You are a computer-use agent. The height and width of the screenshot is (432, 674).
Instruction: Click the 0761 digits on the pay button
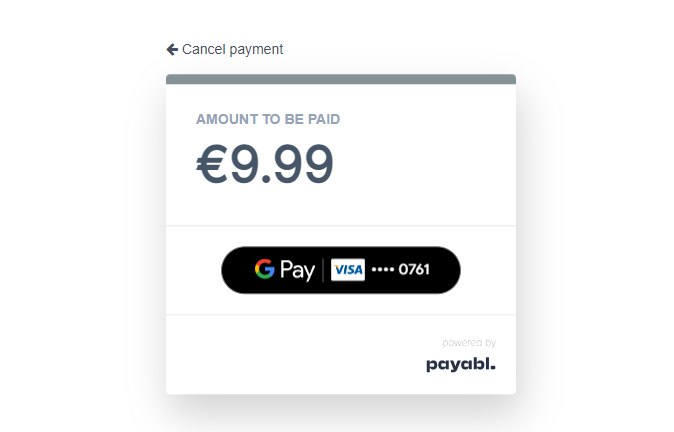pyautogui.click(x=414, y=270)
